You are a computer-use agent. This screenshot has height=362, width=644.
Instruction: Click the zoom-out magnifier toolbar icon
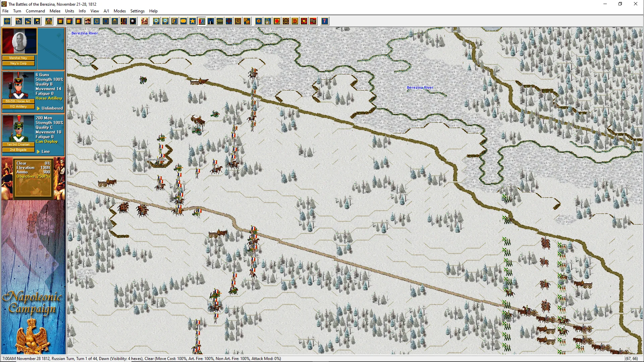[x=165, y=21]
